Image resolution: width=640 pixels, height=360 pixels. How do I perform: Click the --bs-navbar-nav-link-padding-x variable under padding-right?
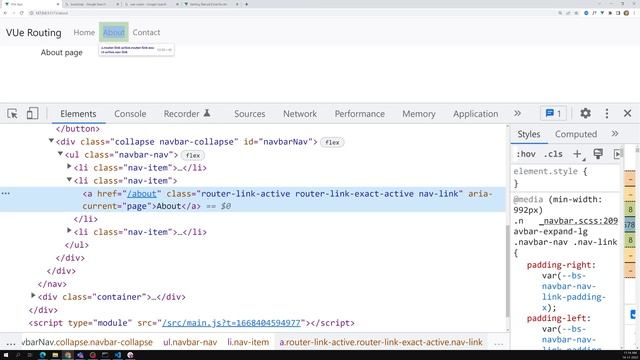click(573, 291)
